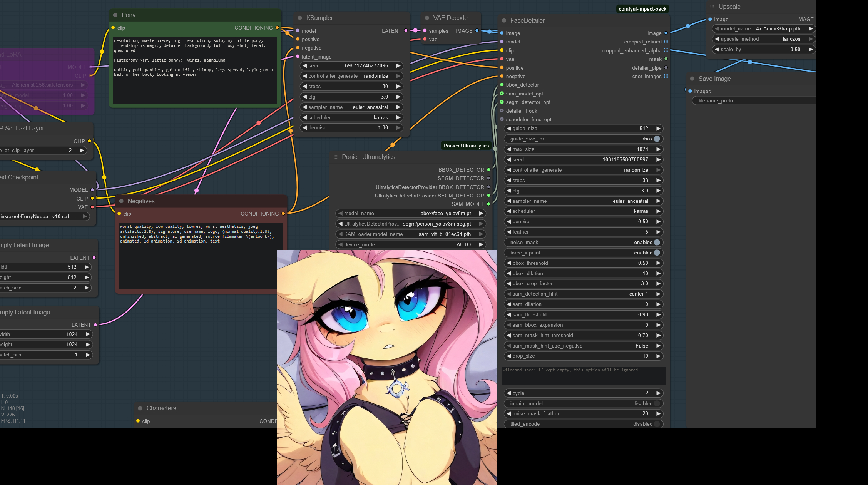Click the Negatives CONDITIONING output socket
The image size is (868, 485).
283,214
